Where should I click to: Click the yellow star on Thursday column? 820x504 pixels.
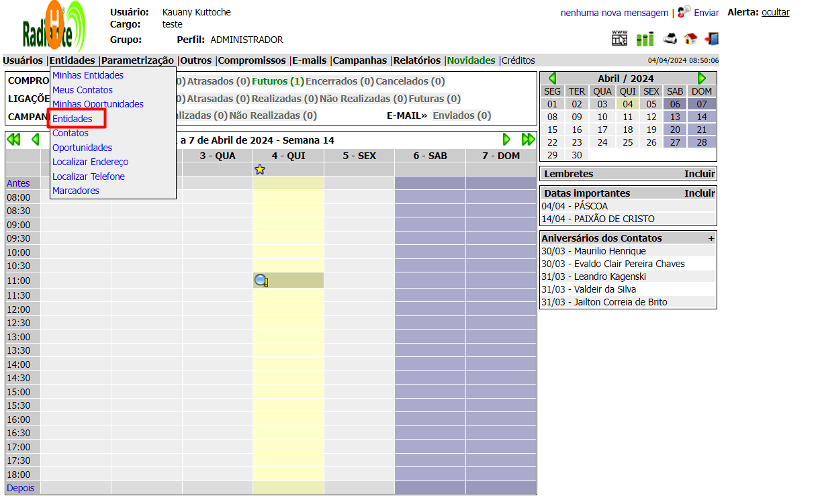260,170
